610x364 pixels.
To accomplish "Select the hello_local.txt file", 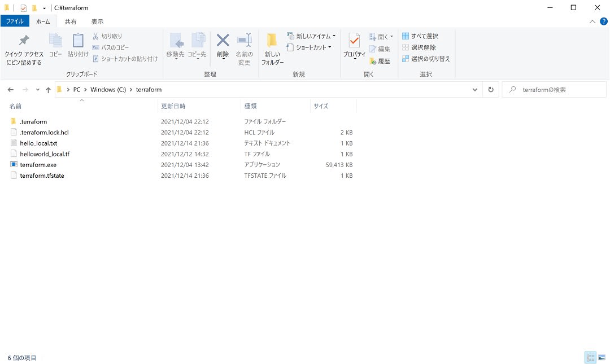I will click(38, 143).
